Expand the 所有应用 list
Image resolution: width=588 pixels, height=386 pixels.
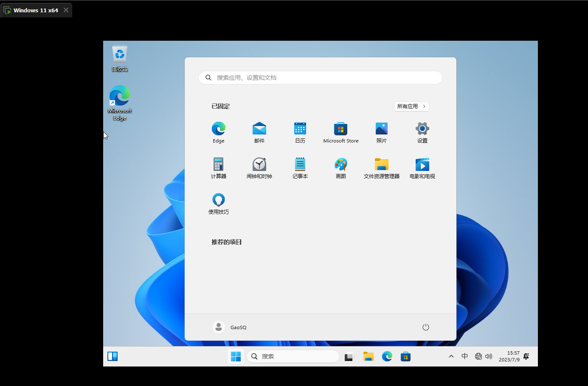pos(411,106)
